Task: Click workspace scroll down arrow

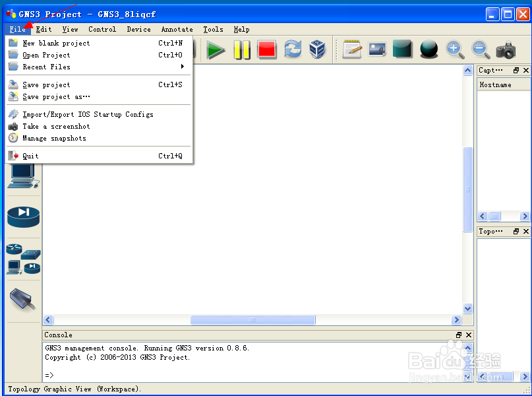Action: coord(468,308)
